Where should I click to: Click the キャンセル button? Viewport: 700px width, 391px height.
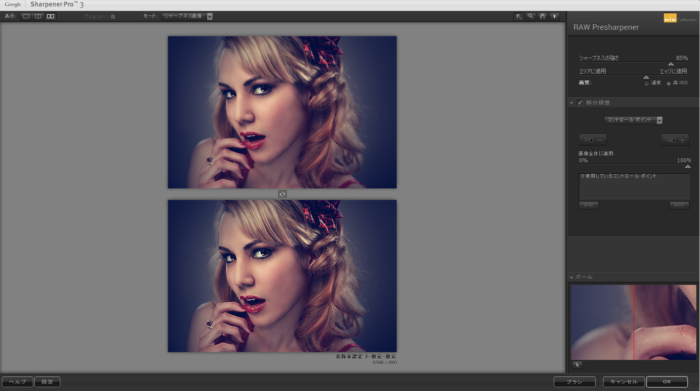(623, 382)
